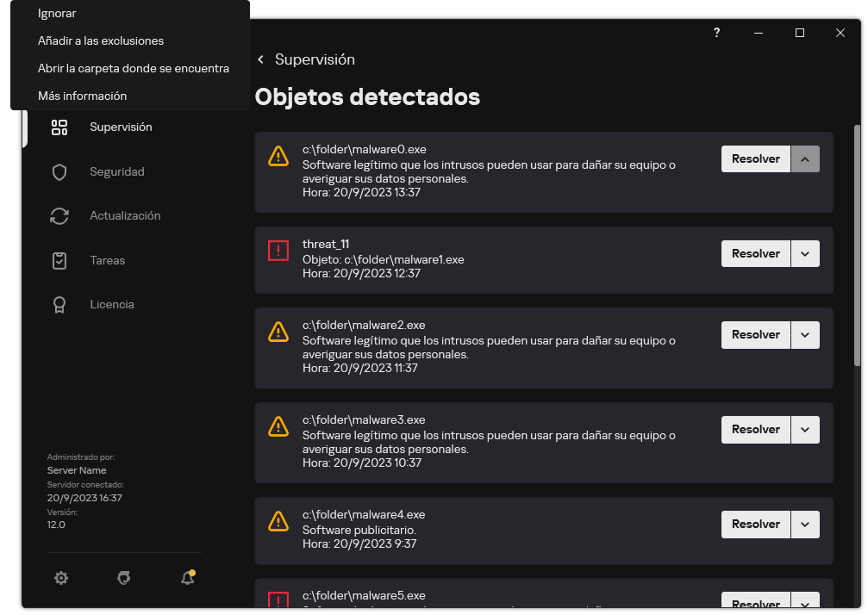Select the Seguridad shield icon
Image resolution: width=868 pixels, height=615 pixels.
pos(59,171)
